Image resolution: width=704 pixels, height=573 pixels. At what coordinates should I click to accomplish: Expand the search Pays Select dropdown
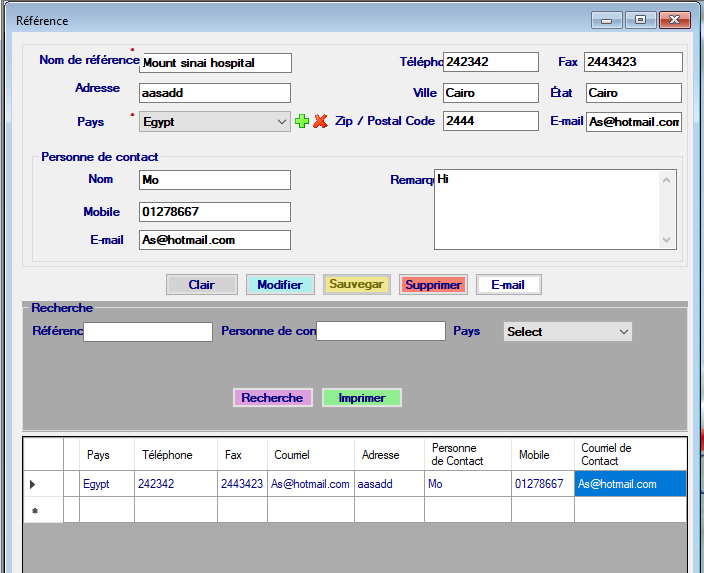pyautogui.click(x=568, y=331)
